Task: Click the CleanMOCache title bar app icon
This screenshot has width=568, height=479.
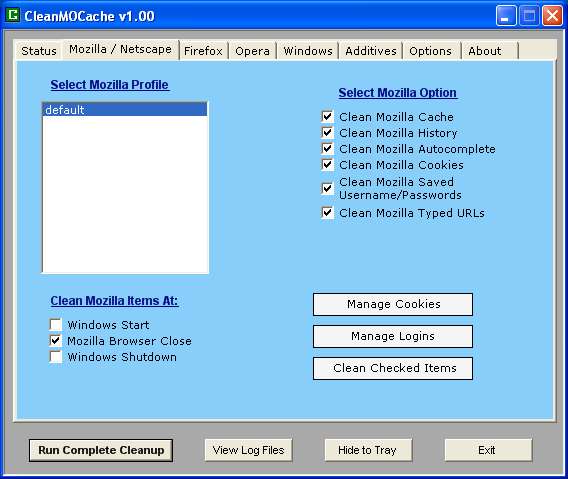Action: 13,15
